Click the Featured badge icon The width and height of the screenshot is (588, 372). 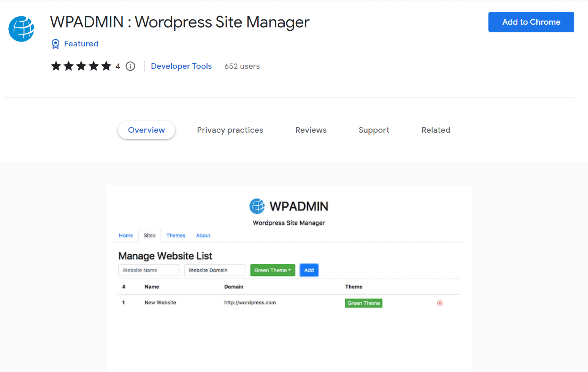(55, 44)
